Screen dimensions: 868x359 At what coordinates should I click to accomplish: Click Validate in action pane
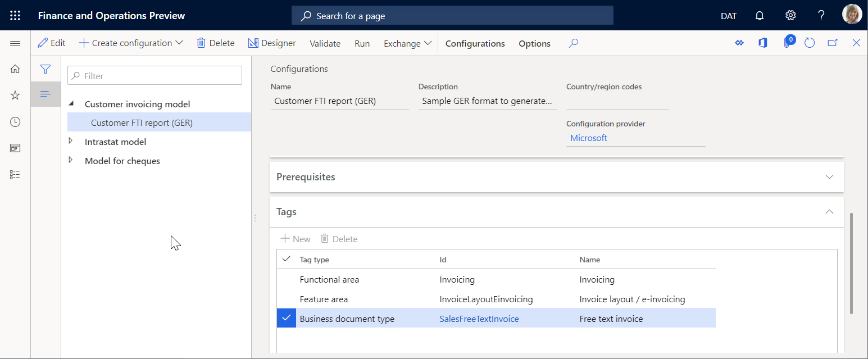pos(325,43)
